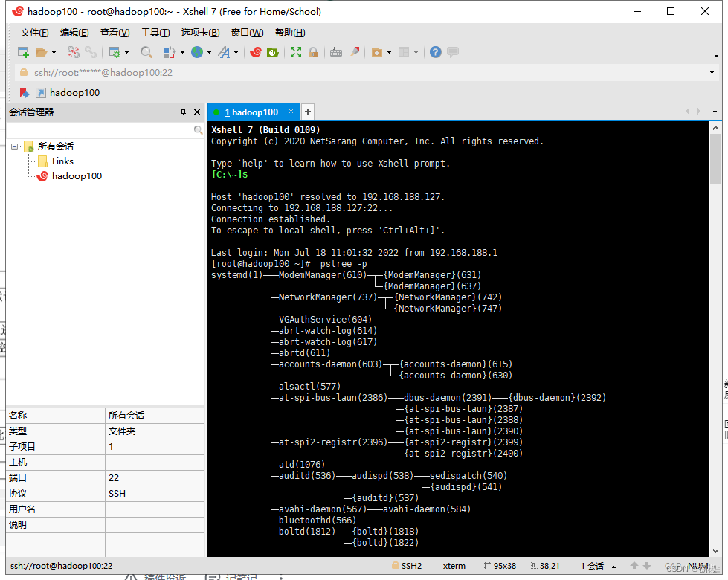Launch Xftp with the green icon

click(x=273, y=52)
